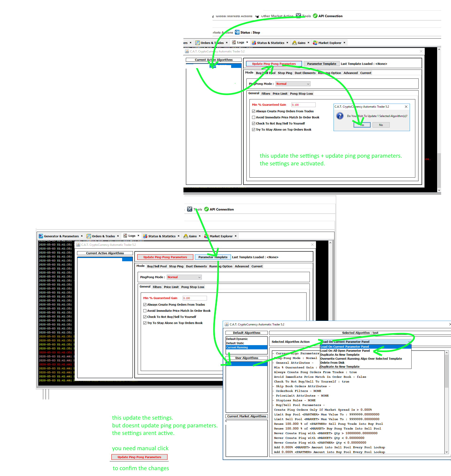451x476 pixels.
Task: Click Generator & Parameters tab icon
Action: click(41, 236)
